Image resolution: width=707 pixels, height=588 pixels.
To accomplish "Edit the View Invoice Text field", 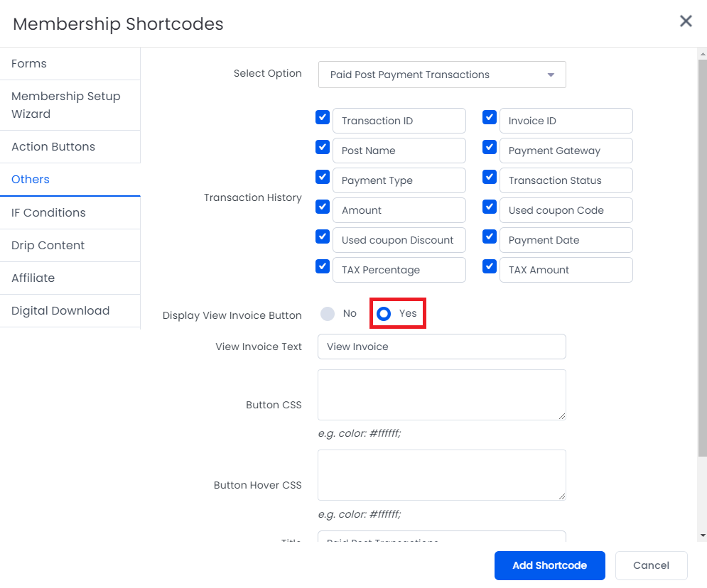I will [x=442, y=347].
